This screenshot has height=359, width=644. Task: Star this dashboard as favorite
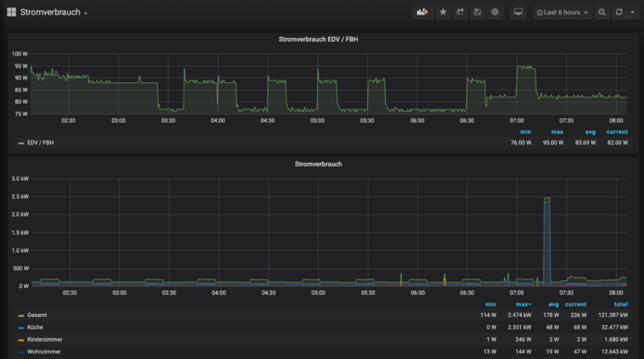click(x=443, y=12)
